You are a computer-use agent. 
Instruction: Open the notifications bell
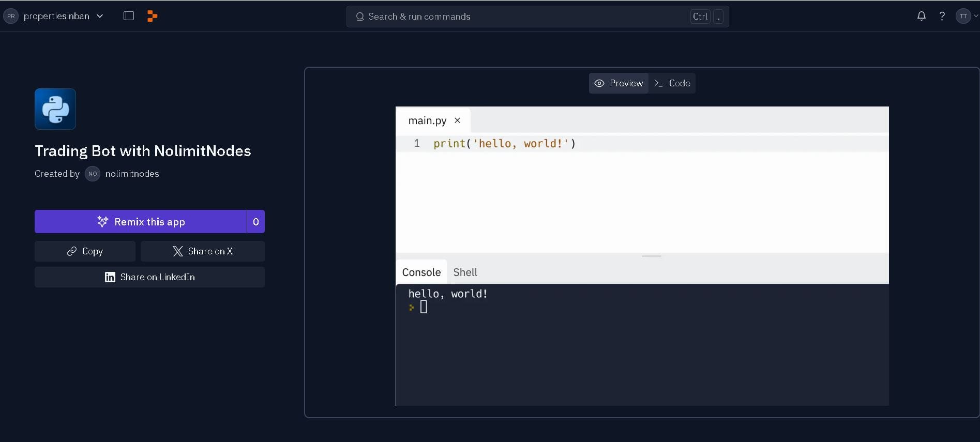pyautogui.click(x=921, y=16)
